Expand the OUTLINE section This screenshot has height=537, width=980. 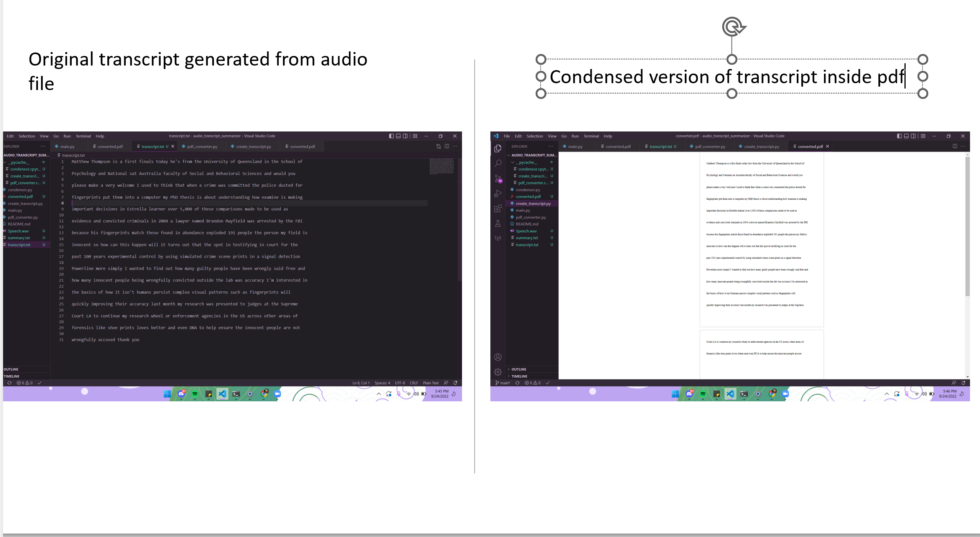point(518,369)
